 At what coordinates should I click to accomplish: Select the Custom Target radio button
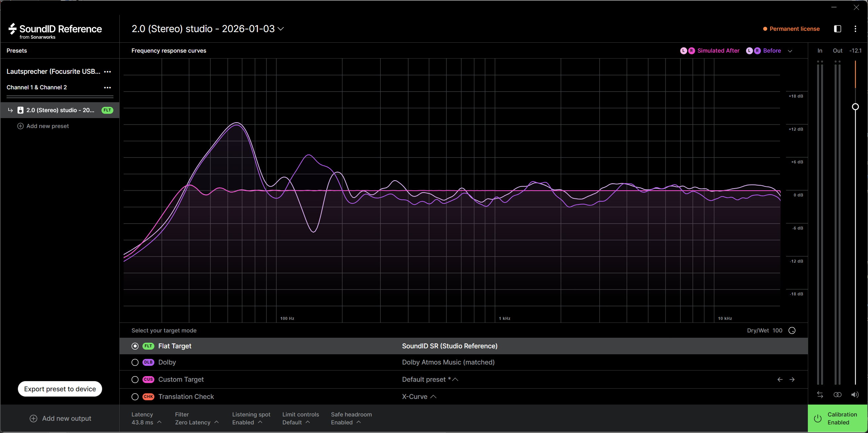(x=135, y=379)
